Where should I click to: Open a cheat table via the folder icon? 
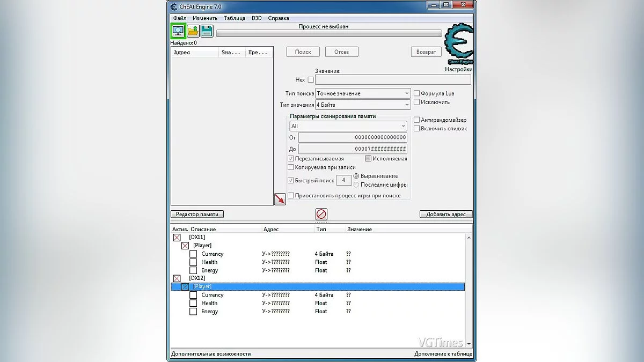[x=194, y=31]
